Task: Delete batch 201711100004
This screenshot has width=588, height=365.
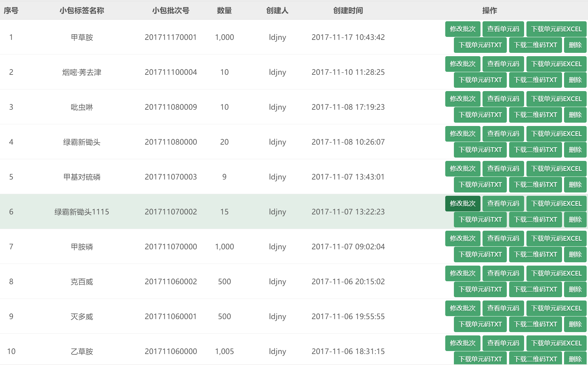Action: click(x=575, y=80)
